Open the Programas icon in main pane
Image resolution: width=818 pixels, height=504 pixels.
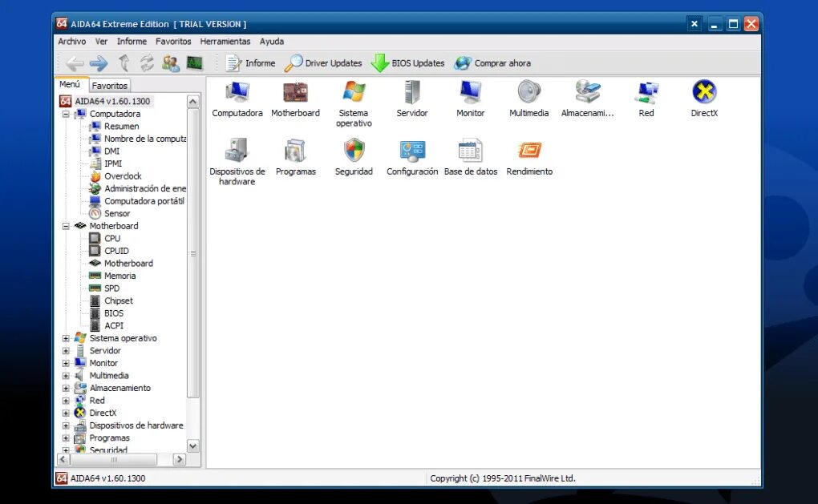pyautogui.click(x=295, y=151)
